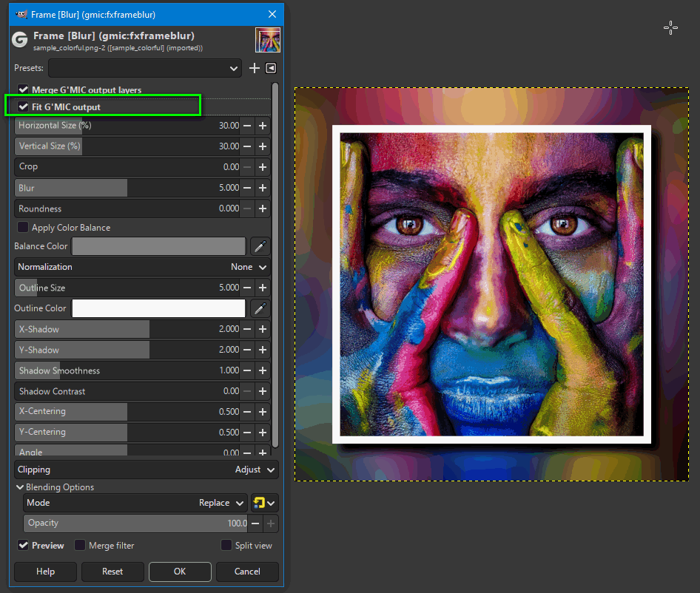This screenshot has width=700, height=593.
Task: Reset the filter settings
Action: 112,572
